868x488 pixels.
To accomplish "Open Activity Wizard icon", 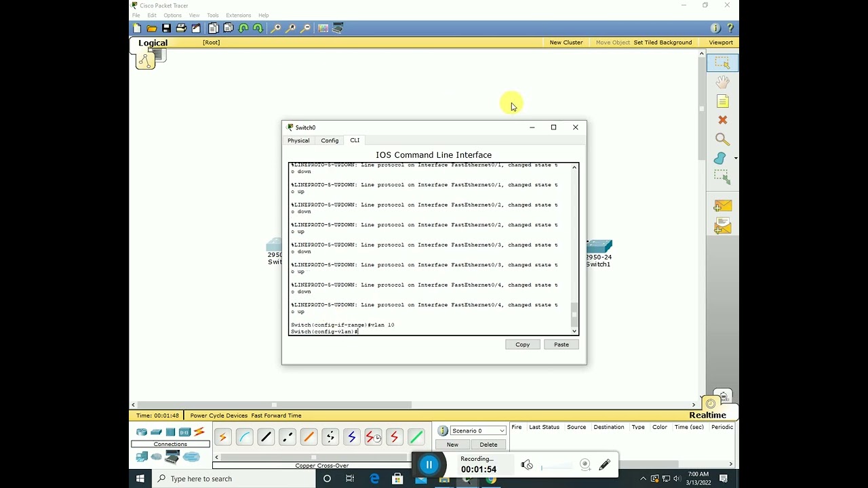I will (x=196, y=28).
